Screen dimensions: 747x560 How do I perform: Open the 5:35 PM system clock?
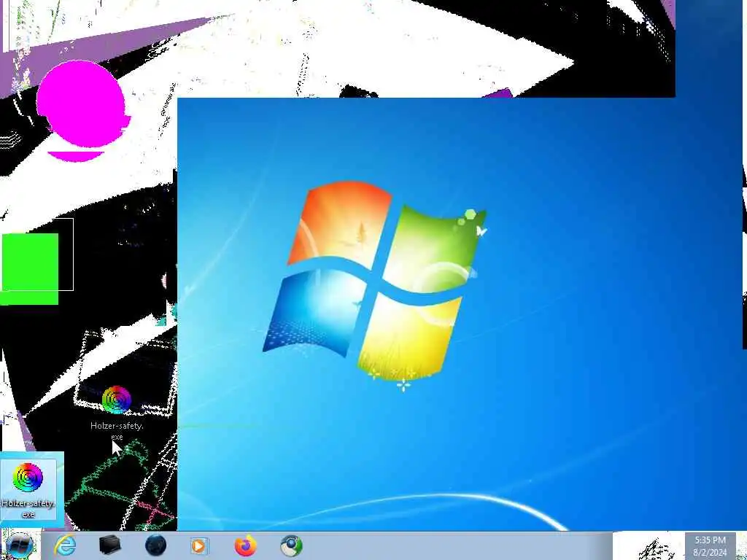pos(710,546)
